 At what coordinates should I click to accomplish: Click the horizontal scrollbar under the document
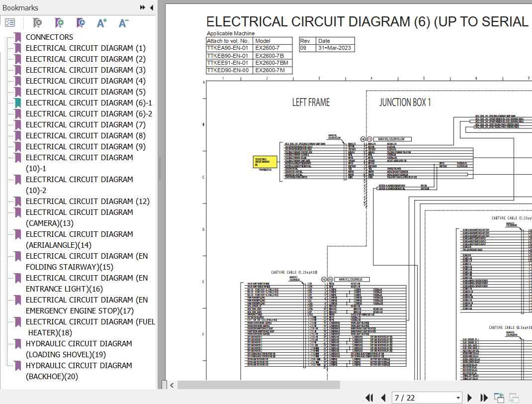click(x=259, y=385)
